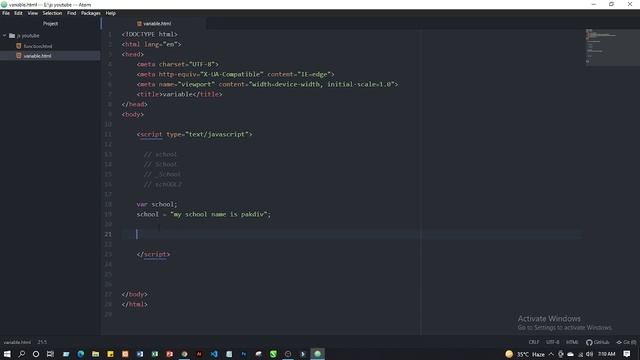The image size is (640, 360).
Task: Click the code minimap preview
Action: pyautogui.click(x=612, y=47)
